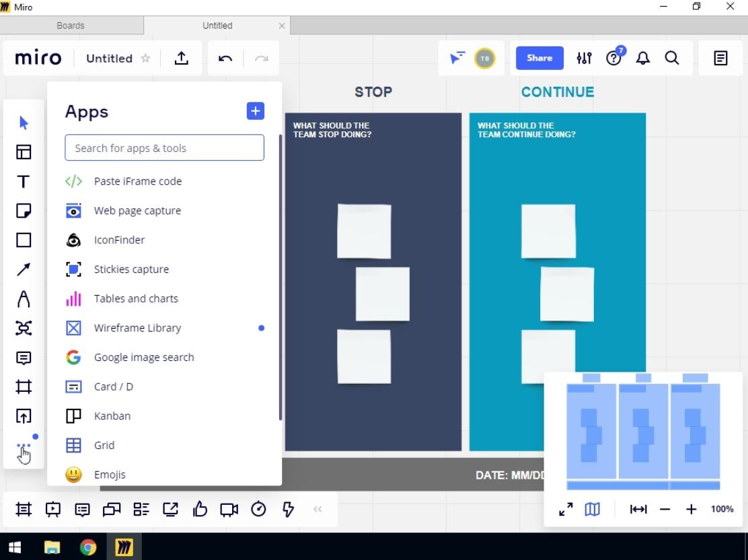748x560 pixels.
Task: Start presentation mode from bottom toolbar
Action: pos(53,510)
